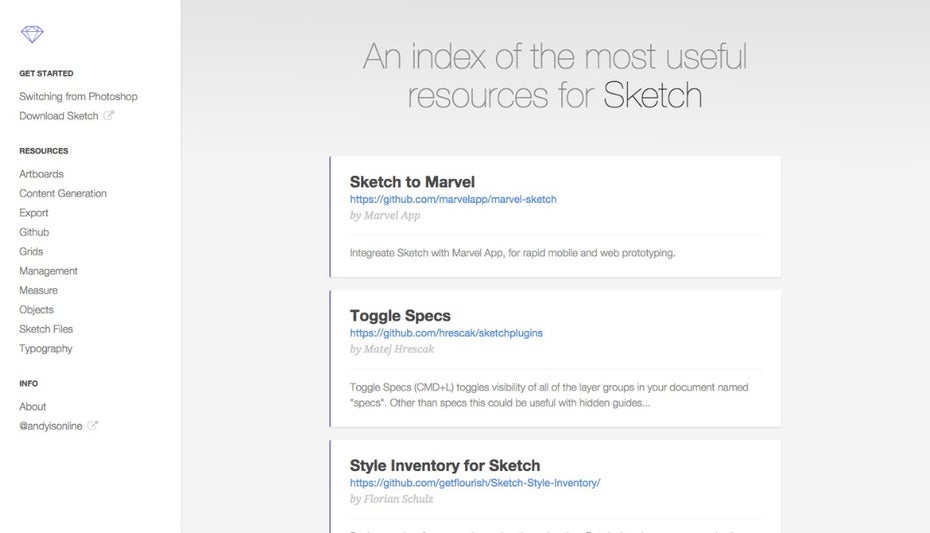Click the GET STARTED section heading
Viewport: 930px width, 533px height.
(46, 74)
